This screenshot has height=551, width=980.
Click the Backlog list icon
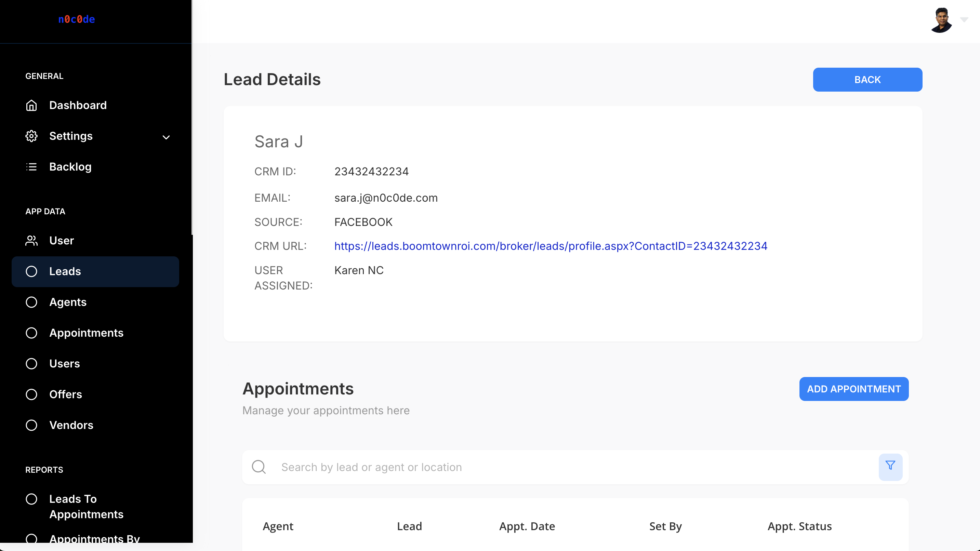[x=31, y=167]
